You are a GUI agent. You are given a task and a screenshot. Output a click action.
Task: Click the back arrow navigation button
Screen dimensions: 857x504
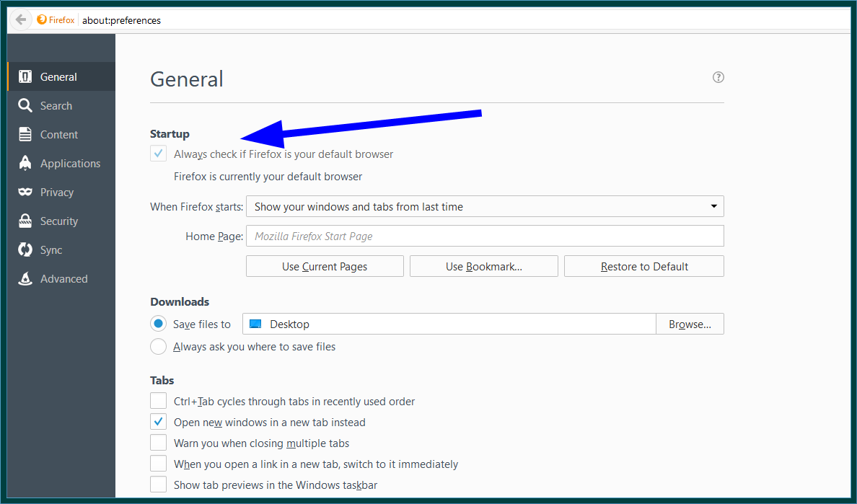[21, 20]
